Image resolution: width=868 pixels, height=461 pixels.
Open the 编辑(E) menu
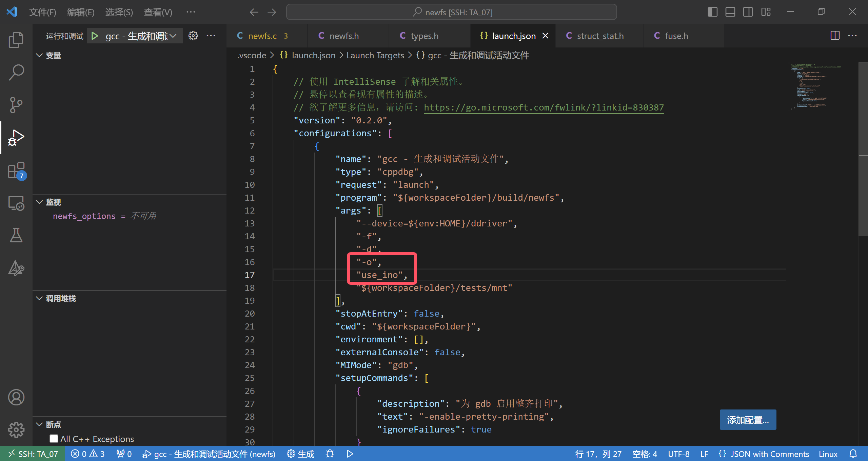pyautogui.click(x=81, y=12)
